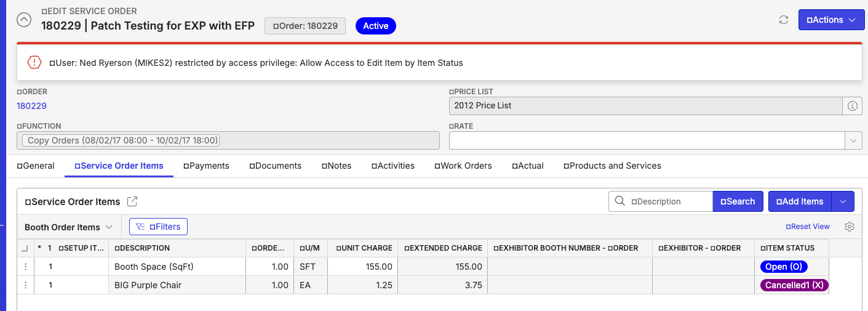This screenshot has width=868, height=311.
Task: Select the Service Order Items tab
Action: (x=119, y=166)
